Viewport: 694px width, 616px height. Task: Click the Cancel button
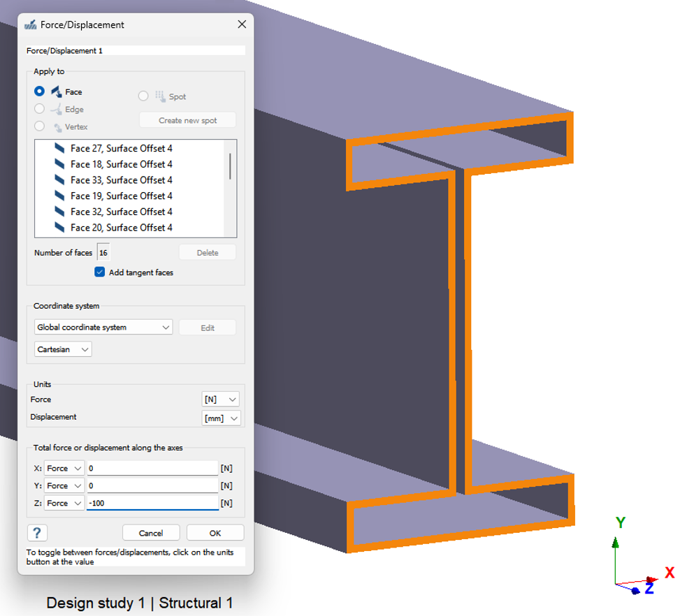pyautogui.click(x=151, y=533)
